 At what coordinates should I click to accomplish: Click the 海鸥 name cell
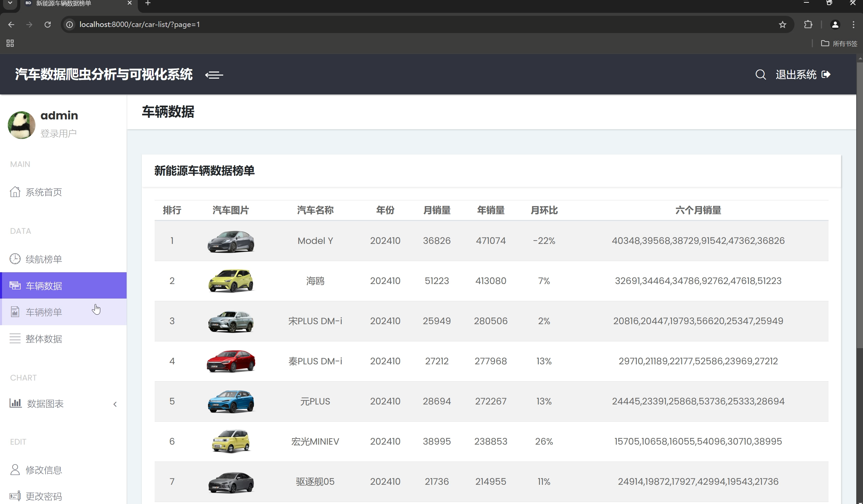click(315, 281)
